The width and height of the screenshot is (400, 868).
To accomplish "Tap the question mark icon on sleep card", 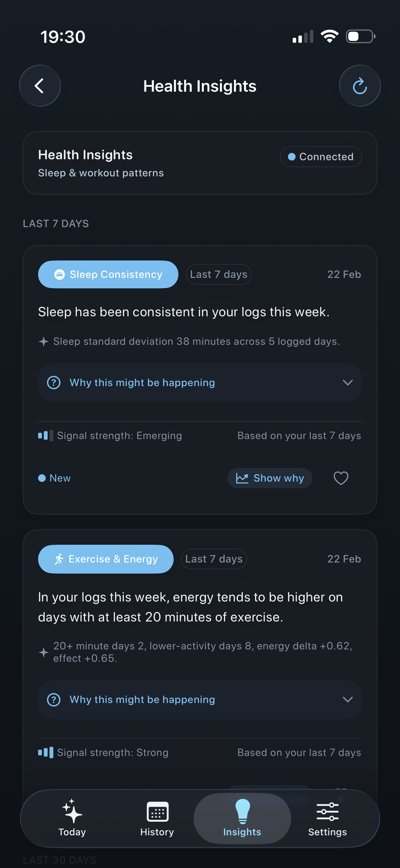I will point(53,382).
